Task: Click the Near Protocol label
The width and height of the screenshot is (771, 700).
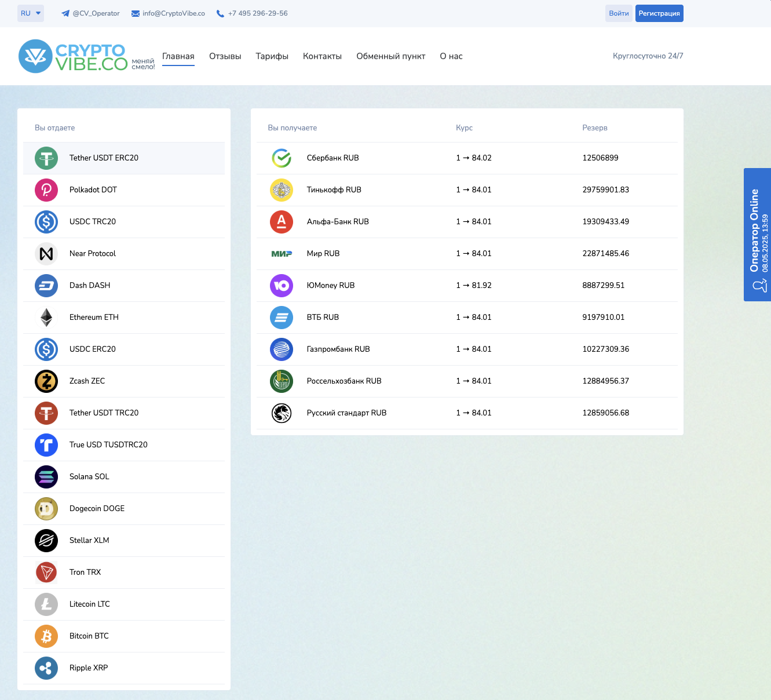Action: [93, 254]
